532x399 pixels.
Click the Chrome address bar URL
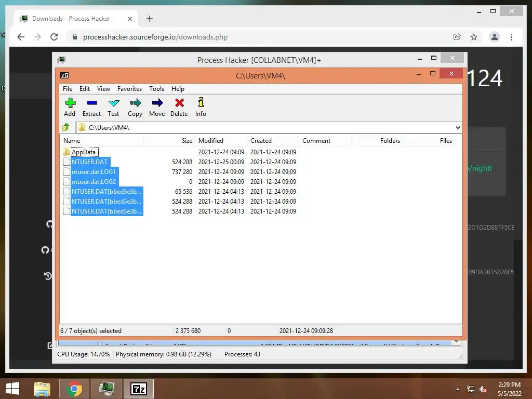coord(155,37)
